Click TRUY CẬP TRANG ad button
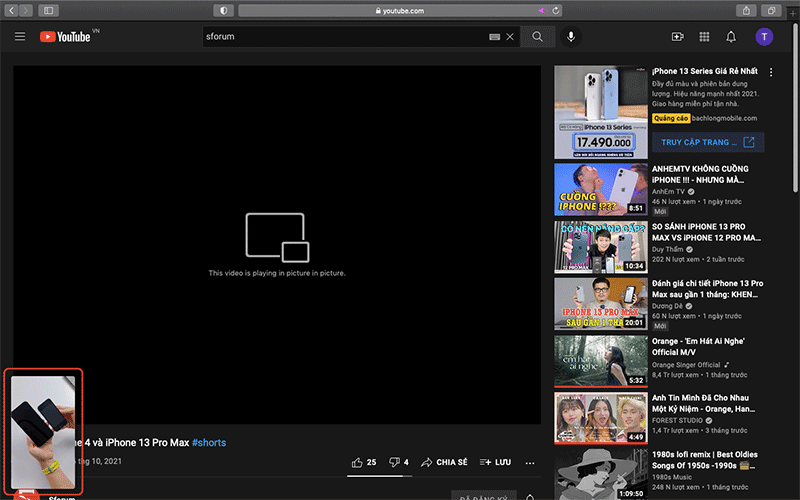The width and height of the screenshot is (800, 500). point(708,142)
